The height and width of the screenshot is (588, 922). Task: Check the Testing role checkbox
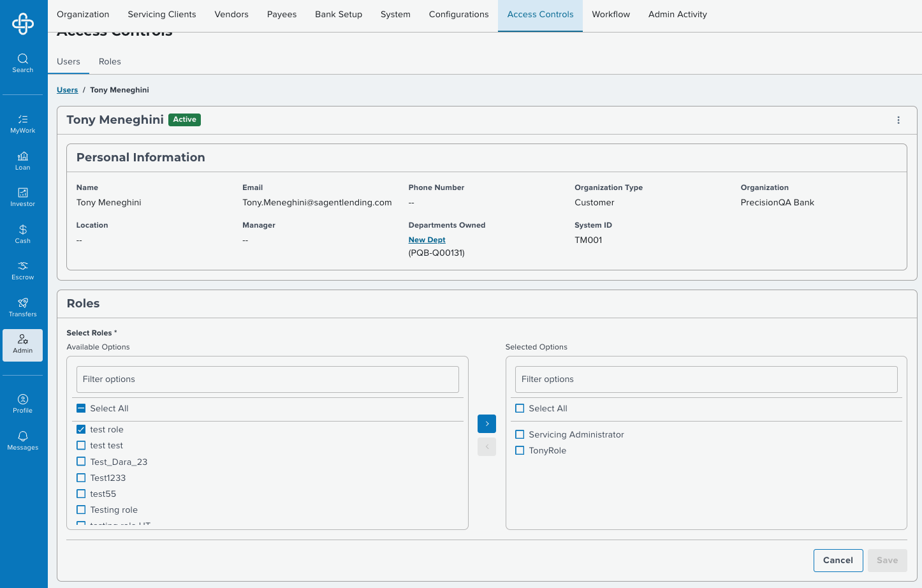[81, 510]
